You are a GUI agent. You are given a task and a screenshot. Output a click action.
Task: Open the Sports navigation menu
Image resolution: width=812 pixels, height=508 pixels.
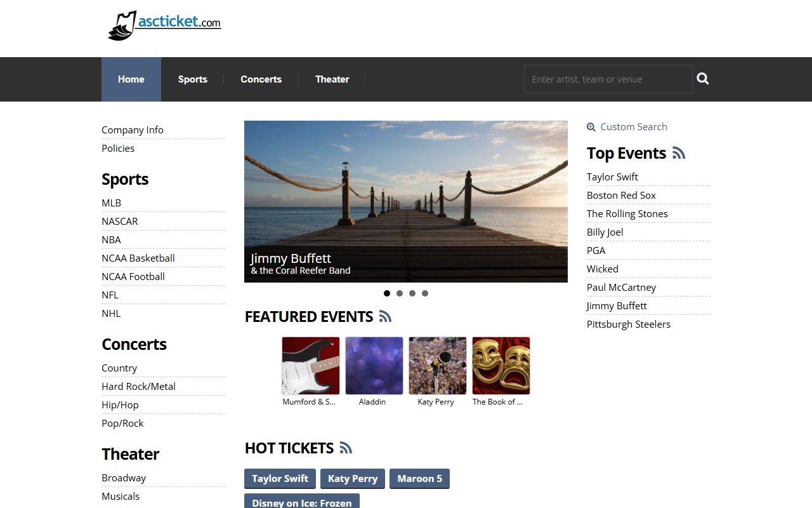pos(193,79)
